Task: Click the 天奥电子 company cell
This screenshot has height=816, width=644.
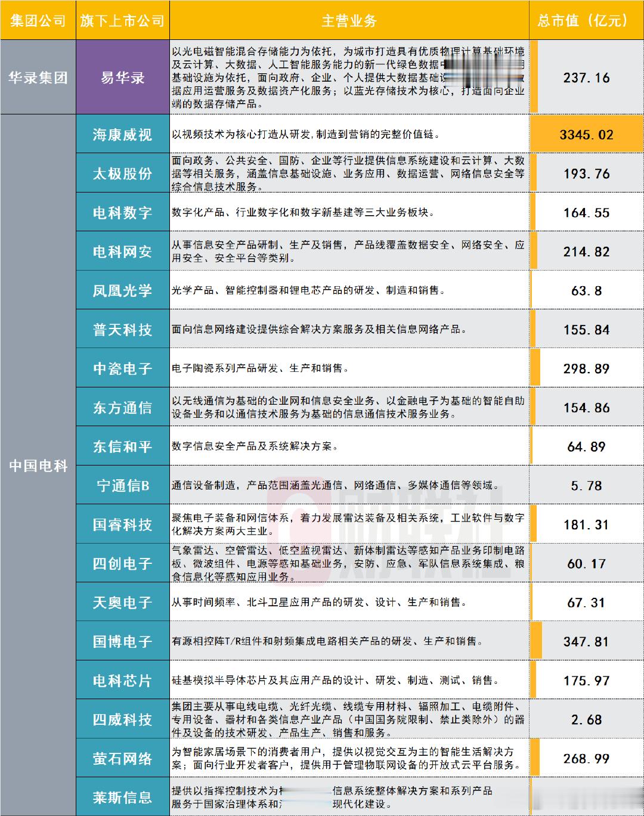Action: coord(123,603)
